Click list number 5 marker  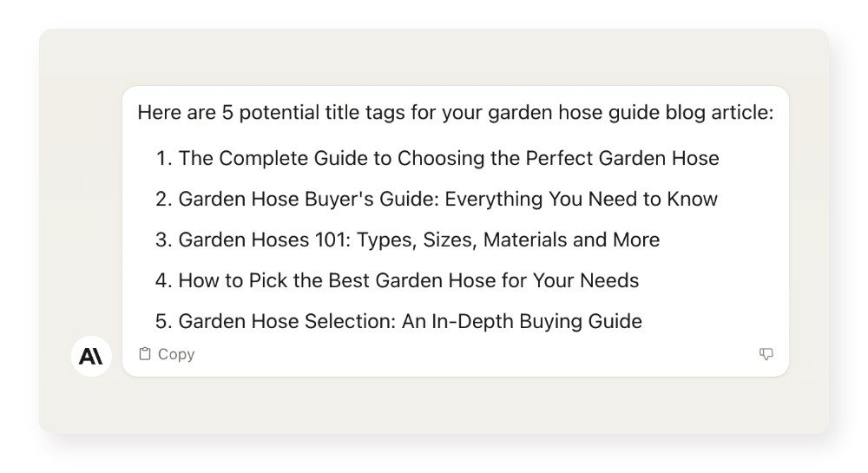tap(164, 321)
